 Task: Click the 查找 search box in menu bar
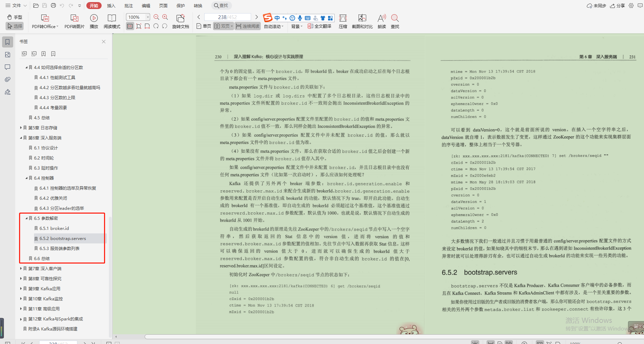(221, 6)
